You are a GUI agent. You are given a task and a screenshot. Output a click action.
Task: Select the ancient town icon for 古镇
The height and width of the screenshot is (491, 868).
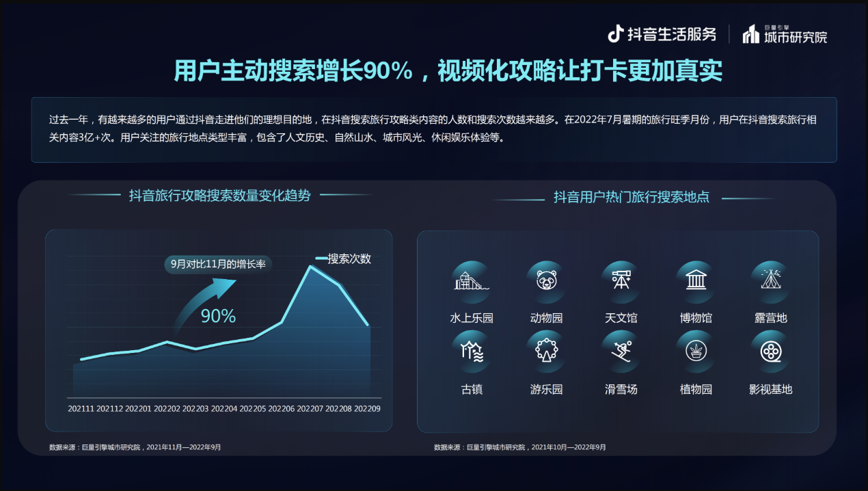[472, 351]
